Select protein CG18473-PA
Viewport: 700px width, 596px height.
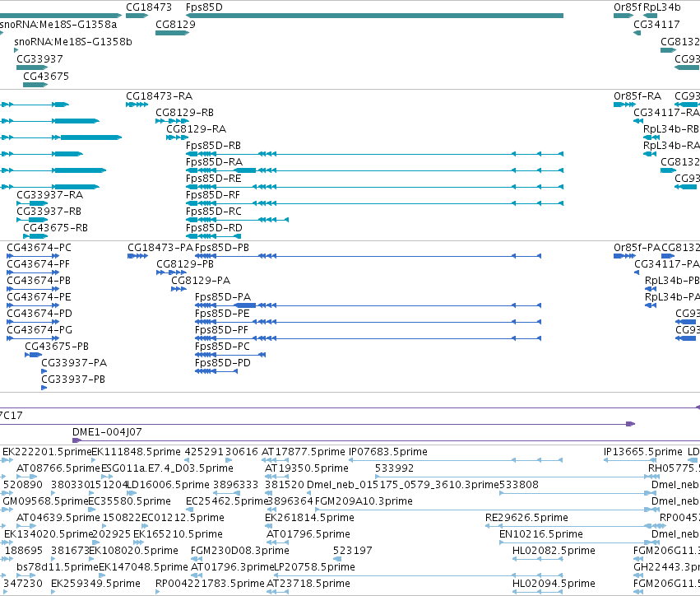click(x=160, y=248)
